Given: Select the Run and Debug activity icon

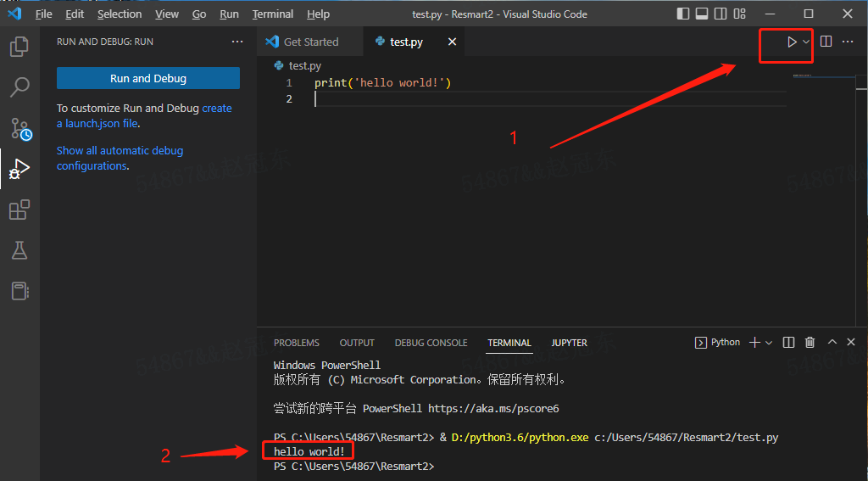Looking at the screenshot, I should [x=19, y=169].
